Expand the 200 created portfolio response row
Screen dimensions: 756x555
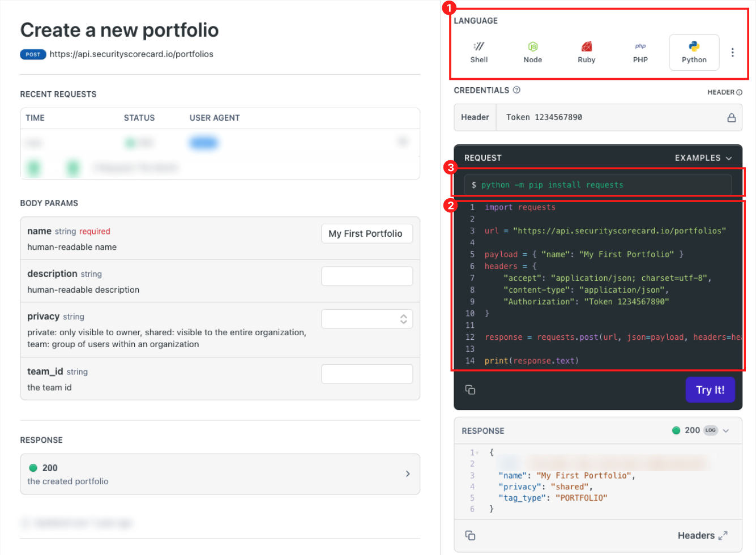coord(220,474)
